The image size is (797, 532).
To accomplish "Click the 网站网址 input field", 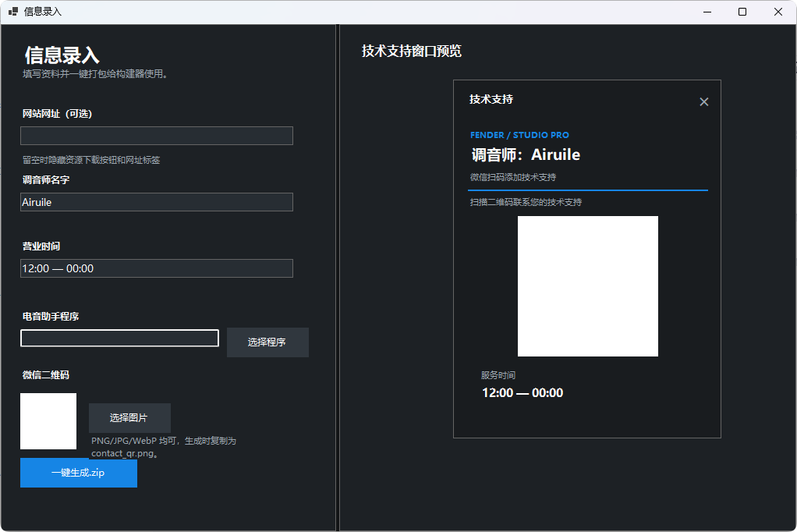I will [x=157, y=136].
